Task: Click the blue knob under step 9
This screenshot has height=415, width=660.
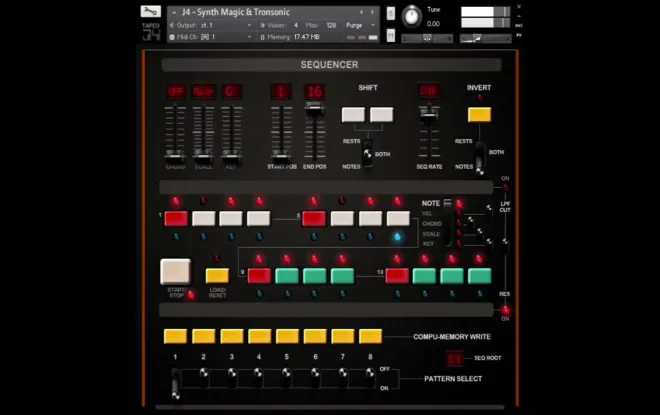Action: click(x=259, y=294)
